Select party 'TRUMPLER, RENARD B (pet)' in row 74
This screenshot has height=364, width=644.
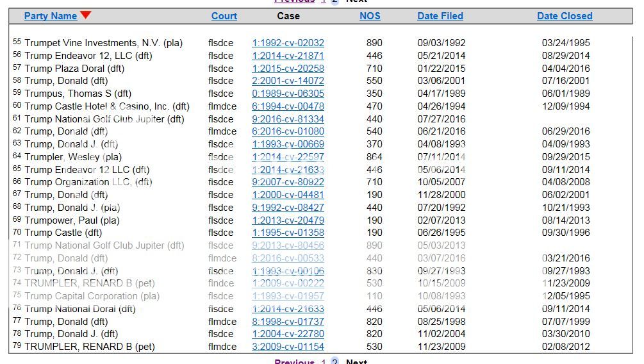coord(90,283)
